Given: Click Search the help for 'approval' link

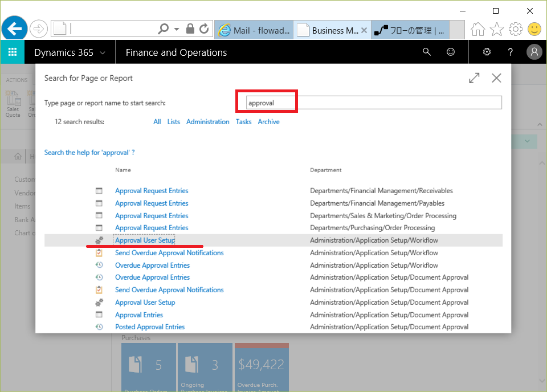Looking at the screenshot, I should click(x=89, y=152).
